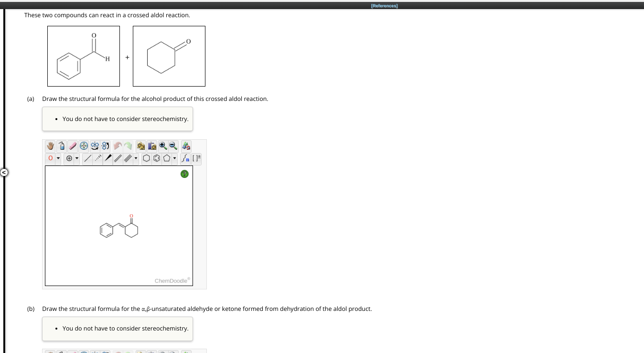
Task: Select the variable-length chain tool
Action: (185, 158)
